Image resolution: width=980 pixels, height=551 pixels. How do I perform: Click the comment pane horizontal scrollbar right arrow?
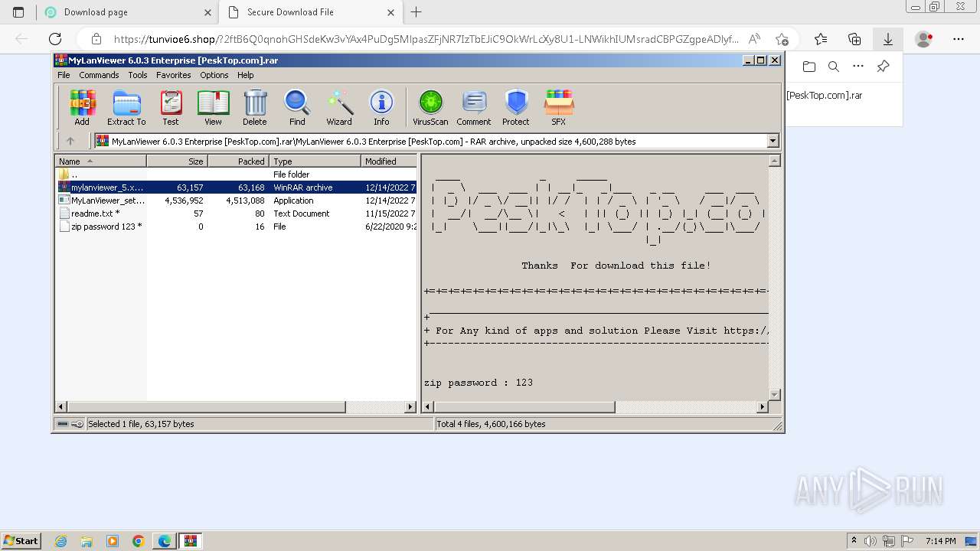pyautogui.click(x=762, y=407)
